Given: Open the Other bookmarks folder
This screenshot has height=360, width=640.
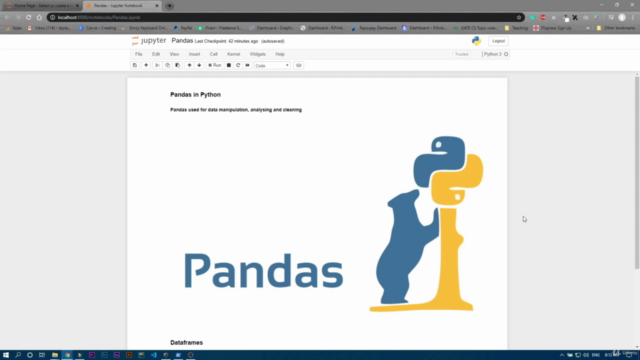Looking at the screenshot, I should [x=616, y=28].
